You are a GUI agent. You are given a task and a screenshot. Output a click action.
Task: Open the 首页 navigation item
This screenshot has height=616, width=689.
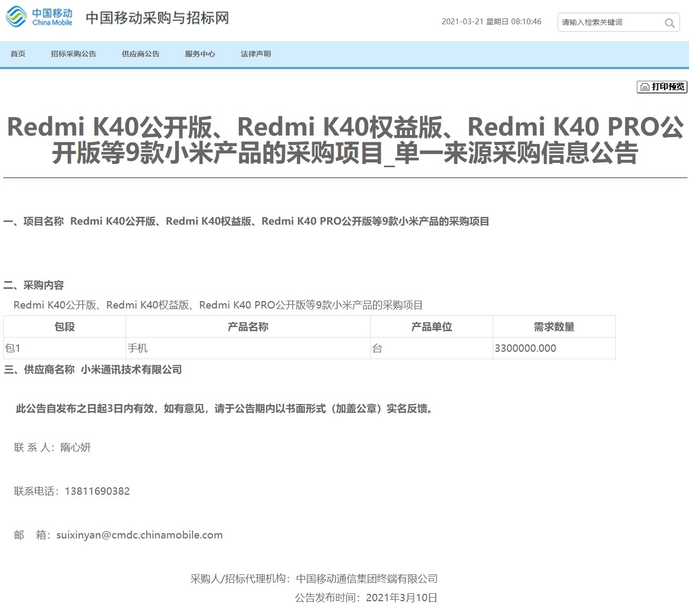[18, 54]
